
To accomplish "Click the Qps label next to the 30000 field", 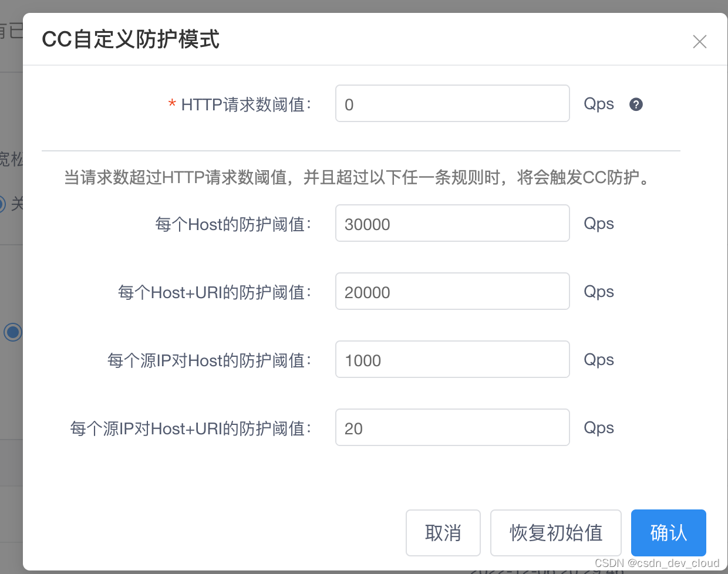I will (598, 223).
